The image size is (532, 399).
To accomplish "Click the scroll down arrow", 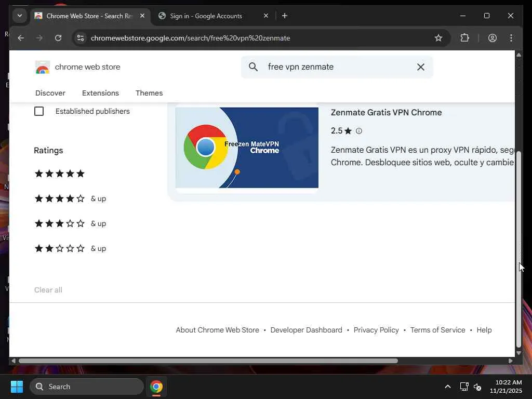I will tap(518, 353).
